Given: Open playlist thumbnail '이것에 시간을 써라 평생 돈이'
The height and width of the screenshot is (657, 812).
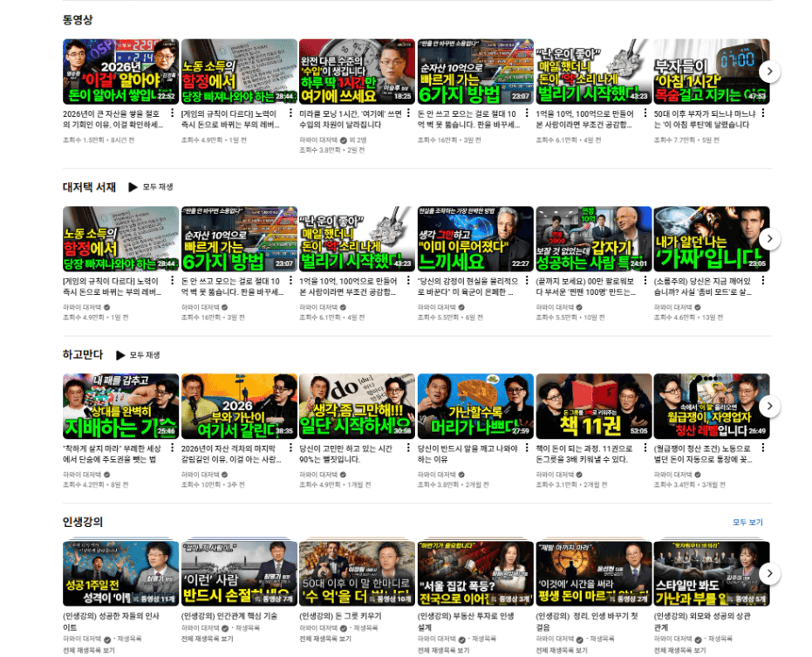Looking at the screenshot, I should coord(593,573).
